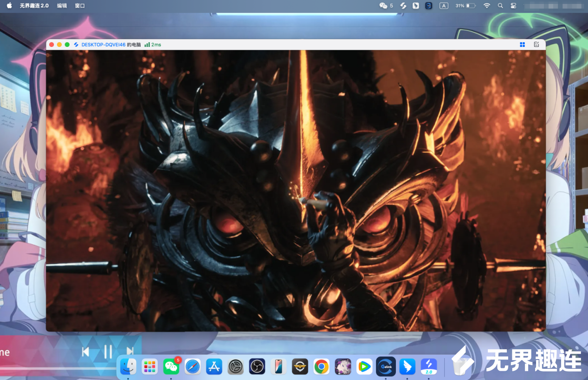Open the App Store from the Dock
This screenshot has height=380, width=588.
point(214,367)
